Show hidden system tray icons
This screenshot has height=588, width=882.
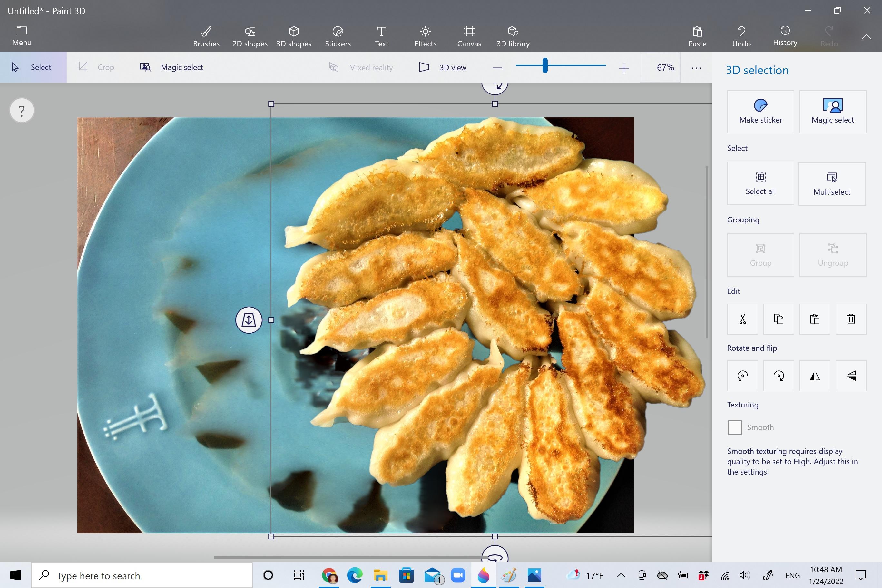[621, 575]
